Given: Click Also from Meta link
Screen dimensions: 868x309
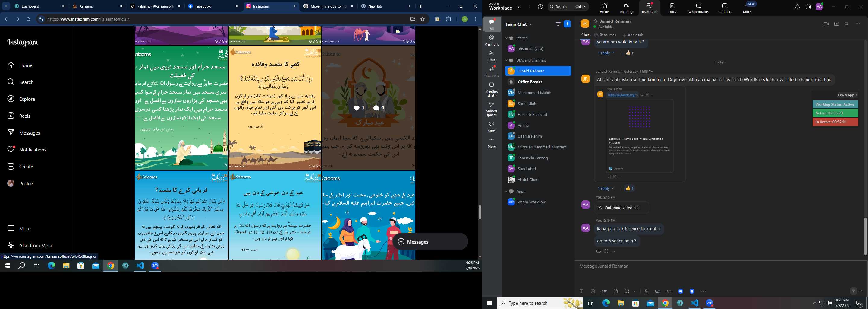Looking at the screenshot, I should tap(30, 245).
